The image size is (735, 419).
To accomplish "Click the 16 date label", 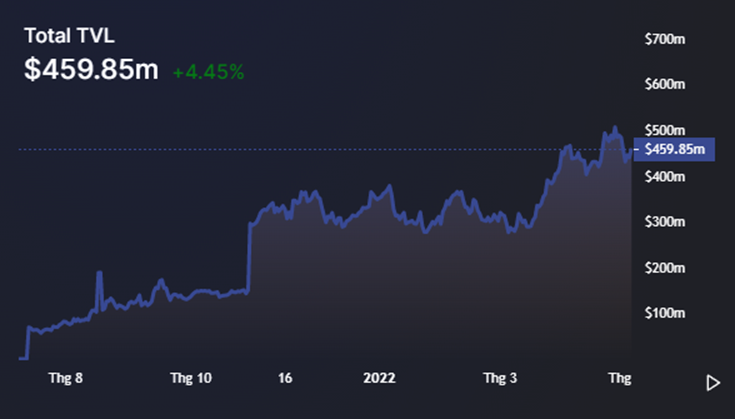I will (x=285, y=378).
